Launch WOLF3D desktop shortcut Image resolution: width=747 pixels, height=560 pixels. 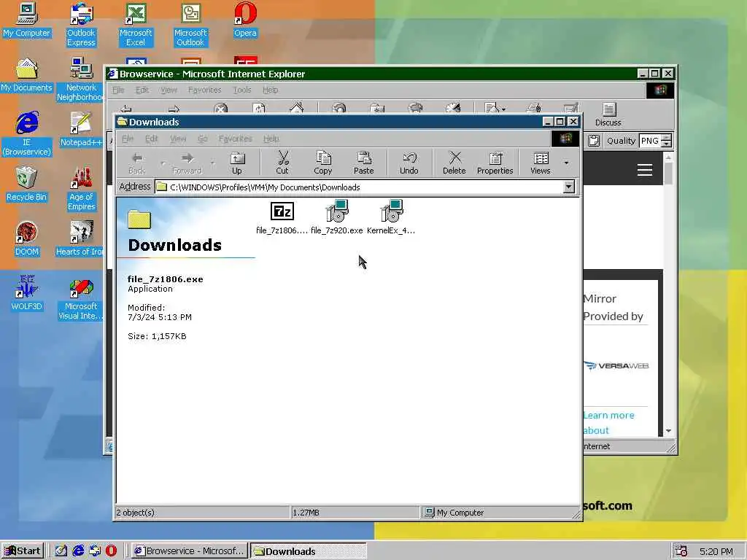tap(26, 294)
